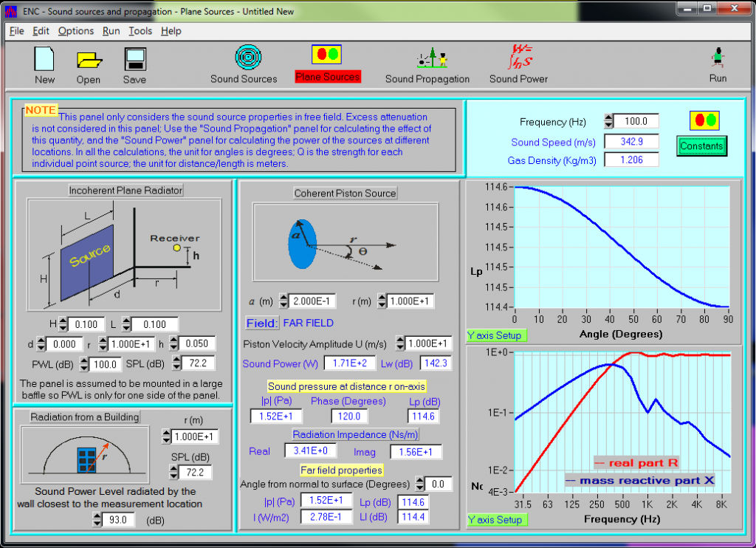The width and height of the screenshot is (756, 548).
Task: Open the Sound Power panel
Action: click(518, 56)
